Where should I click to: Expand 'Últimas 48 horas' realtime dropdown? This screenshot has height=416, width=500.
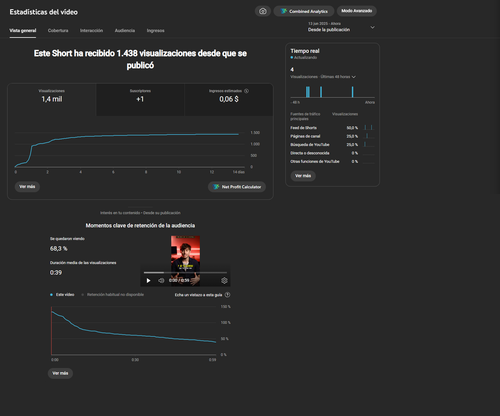click(x=323, y=77)
